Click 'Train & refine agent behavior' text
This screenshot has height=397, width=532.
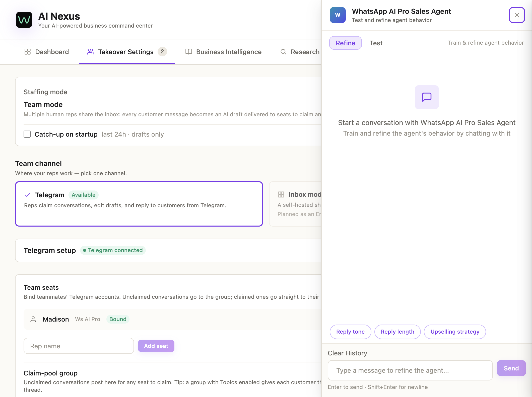click(x=486, y=43)
